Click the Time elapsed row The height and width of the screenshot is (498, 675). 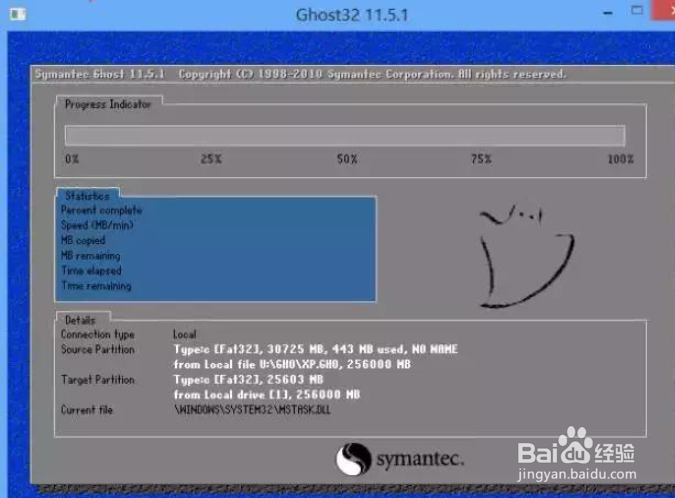pos(91,270)
